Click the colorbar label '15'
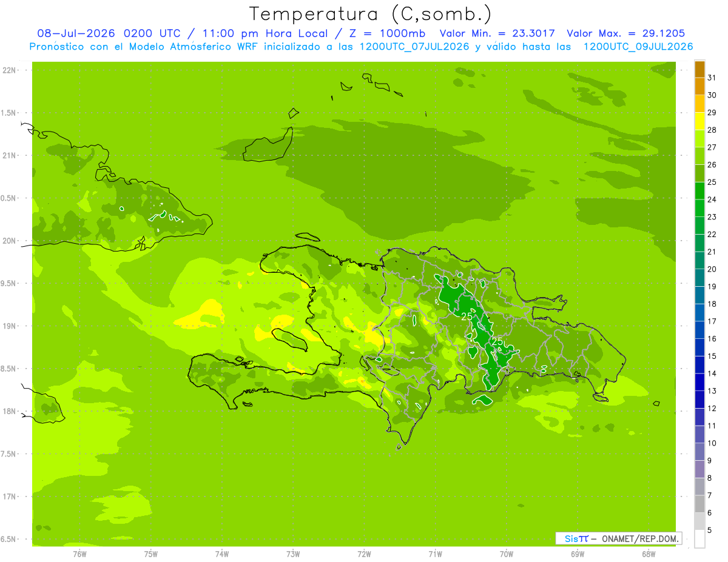The width and height of the screenshot is (728, 562). click(712, 356)
